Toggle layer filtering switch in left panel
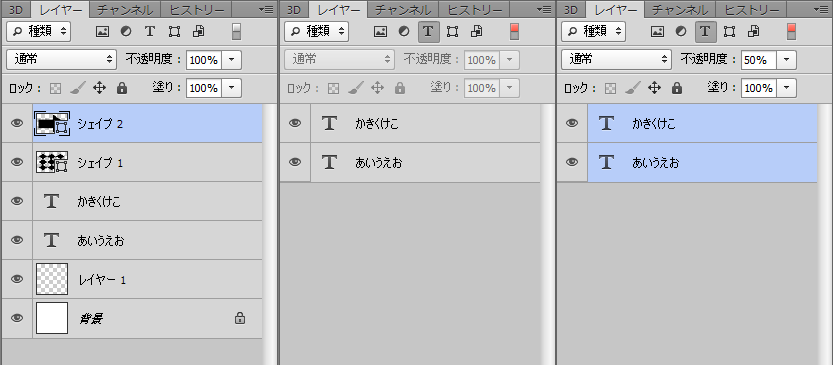 (x=237, y=32)
